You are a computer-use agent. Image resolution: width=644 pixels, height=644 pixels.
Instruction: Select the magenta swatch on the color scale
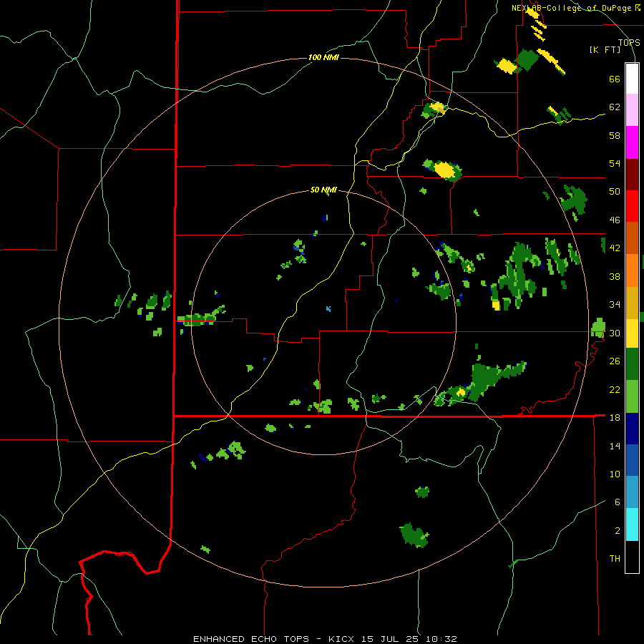coord(632,142)
